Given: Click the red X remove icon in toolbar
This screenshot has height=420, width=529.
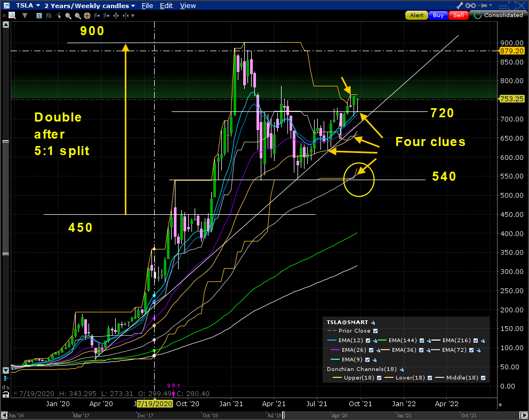Looking at the screenshot, I should click(x=4, y=15).
